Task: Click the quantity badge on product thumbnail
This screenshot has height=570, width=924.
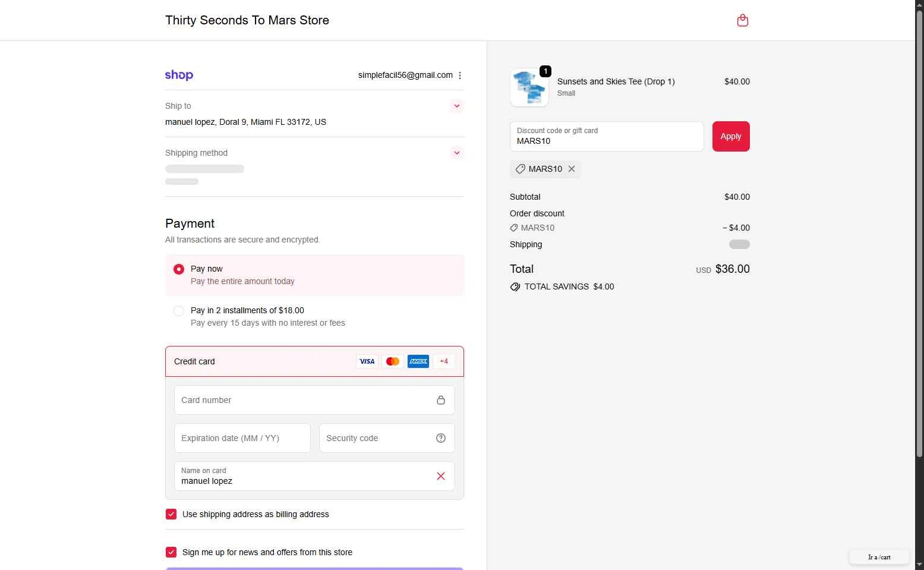Action: pos(545,71)
